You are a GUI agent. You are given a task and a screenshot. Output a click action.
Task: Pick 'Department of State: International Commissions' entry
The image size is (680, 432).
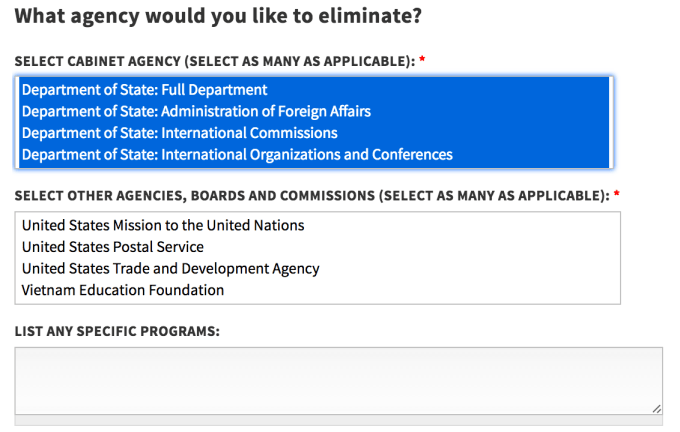(180, 133)
